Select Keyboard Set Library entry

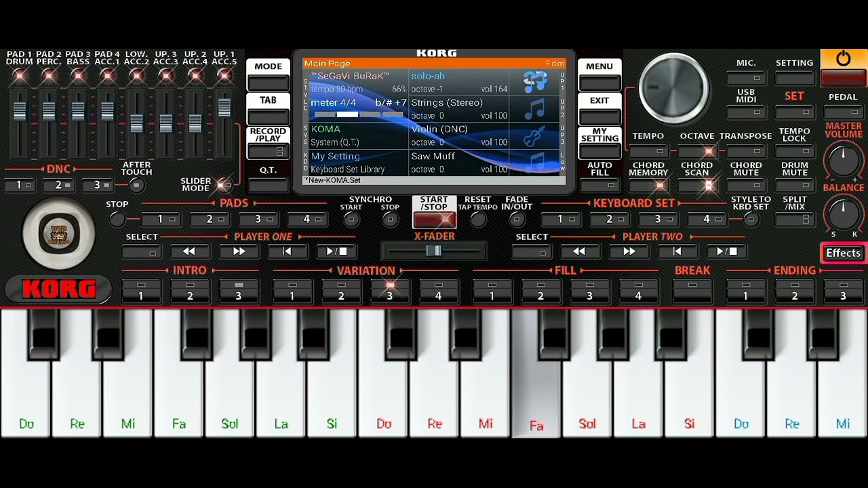click(348, 169)
